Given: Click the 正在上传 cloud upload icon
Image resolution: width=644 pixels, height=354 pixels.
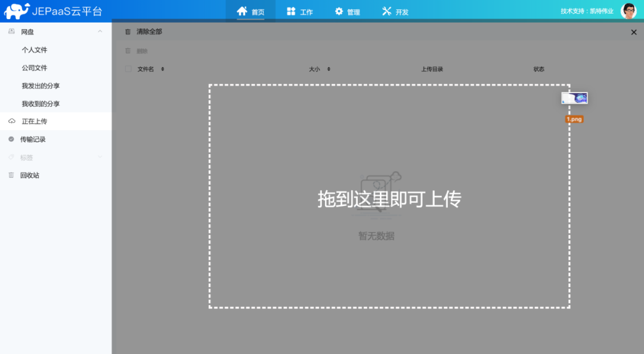Looking at the screenshot, I should tap(12, 121).
